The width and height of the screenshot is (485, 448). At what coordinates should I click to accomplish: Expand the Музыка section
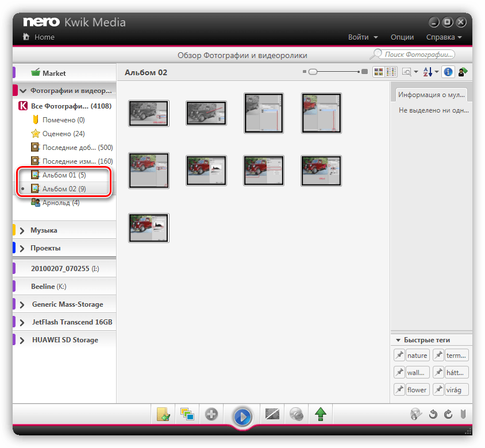tap(22, 230)
